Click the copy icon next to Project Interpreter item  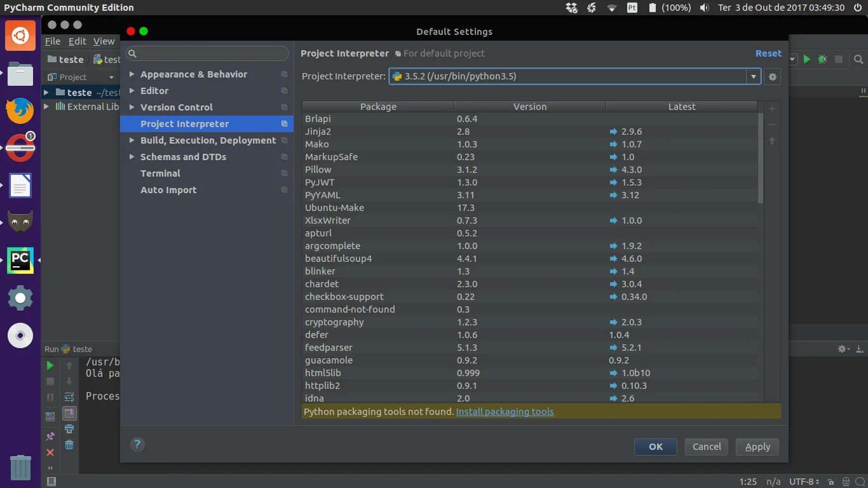284,124
